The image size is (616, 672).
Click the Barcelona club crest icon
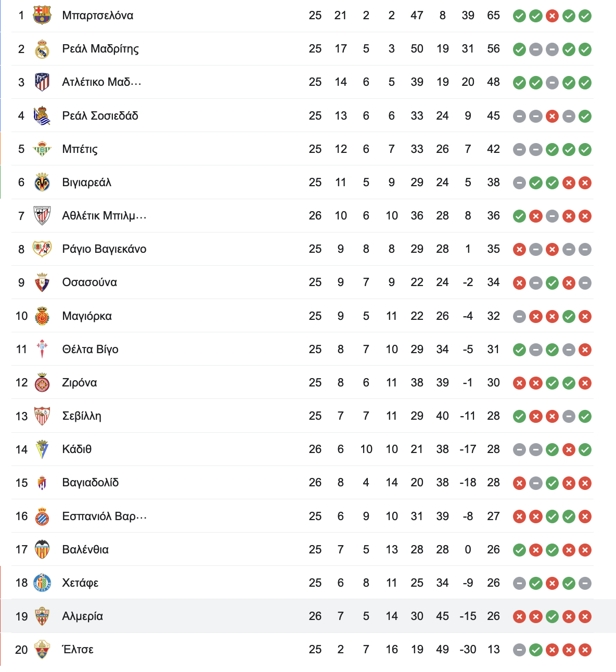42,15
